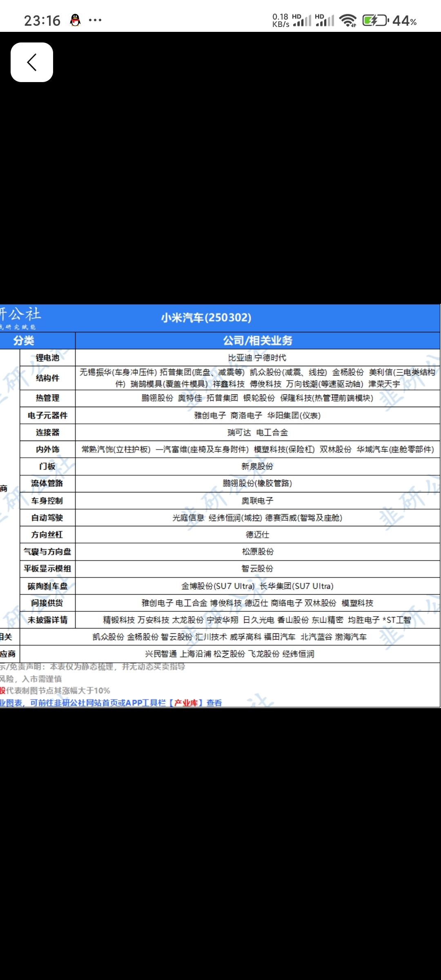Tap 华阳集团(仪表) entry

[294, 415]
